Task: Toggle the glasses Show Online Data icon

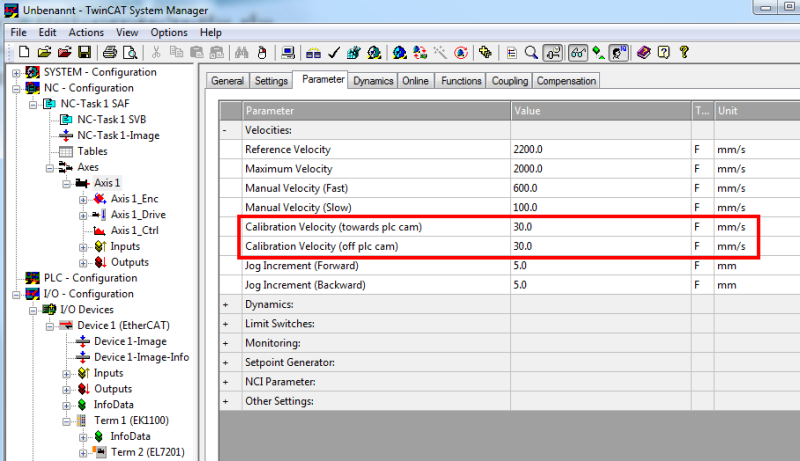Action: 578,52
